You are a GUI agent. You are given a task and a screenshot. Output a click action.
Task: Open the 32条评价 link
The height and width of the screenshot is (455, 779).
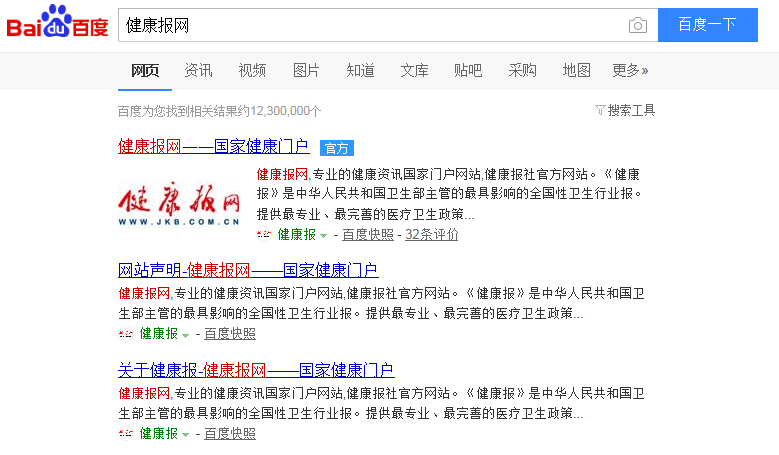click(x=431, y=234)
